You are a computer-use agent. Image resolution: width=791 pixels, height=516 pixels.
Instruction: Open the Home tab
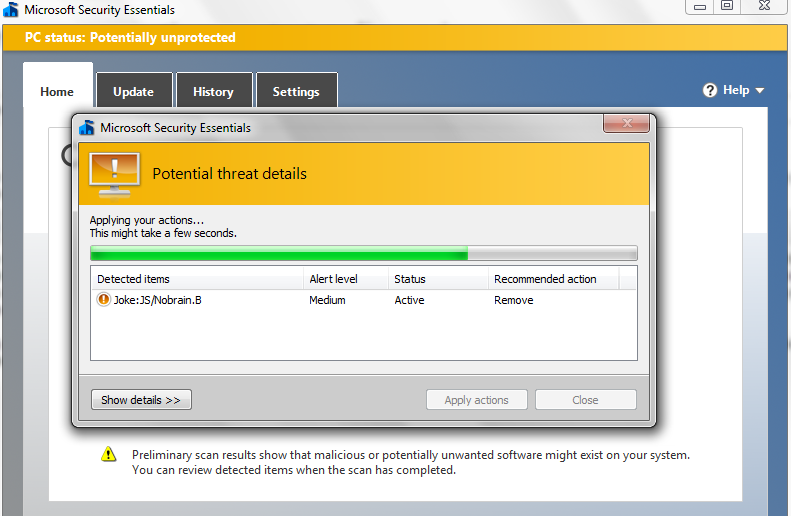tap(58, 85)
